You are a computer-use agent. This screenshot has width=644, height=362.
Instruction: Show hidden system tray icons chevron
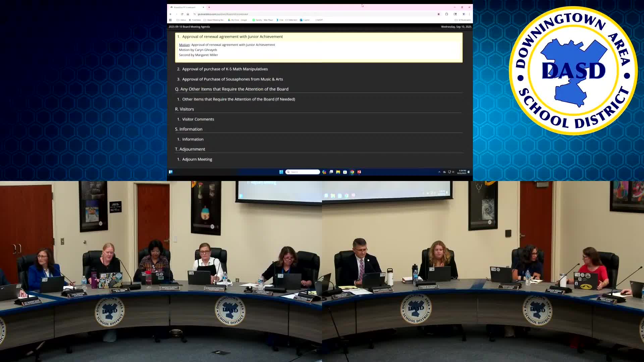[439, 172]
